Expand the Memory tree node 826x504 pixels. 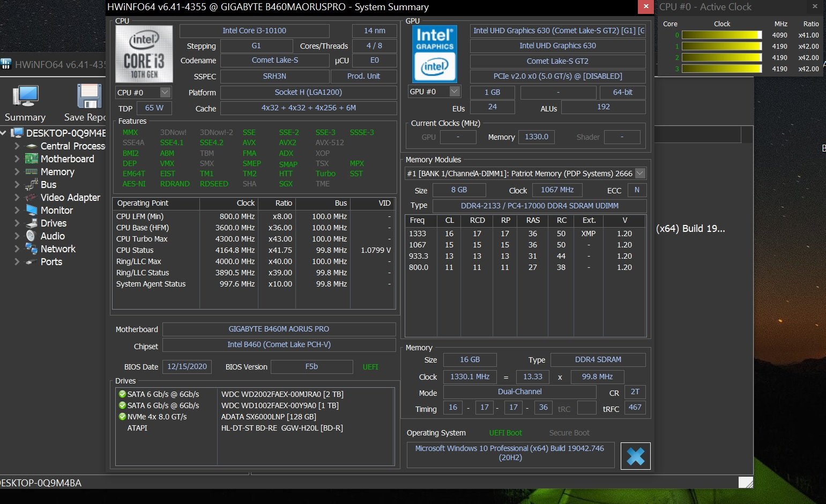coord(17,172)
